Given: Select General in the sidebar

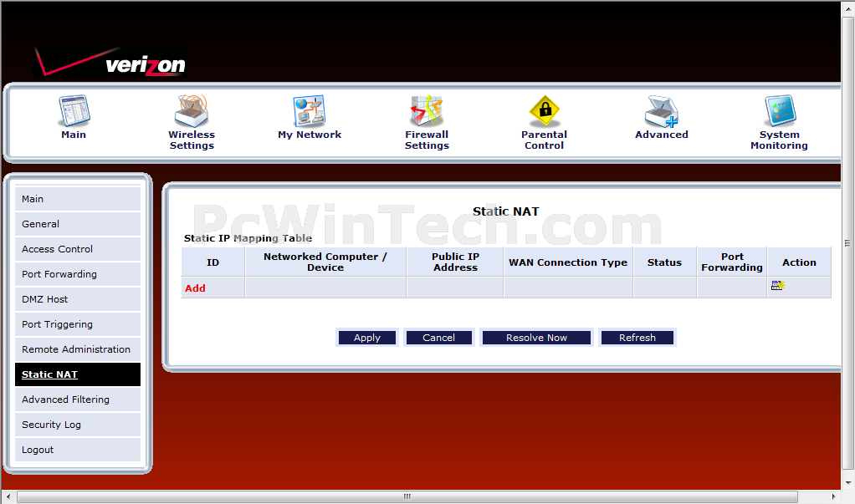Looking at the screenshot, I should click(x=78, y=224).
